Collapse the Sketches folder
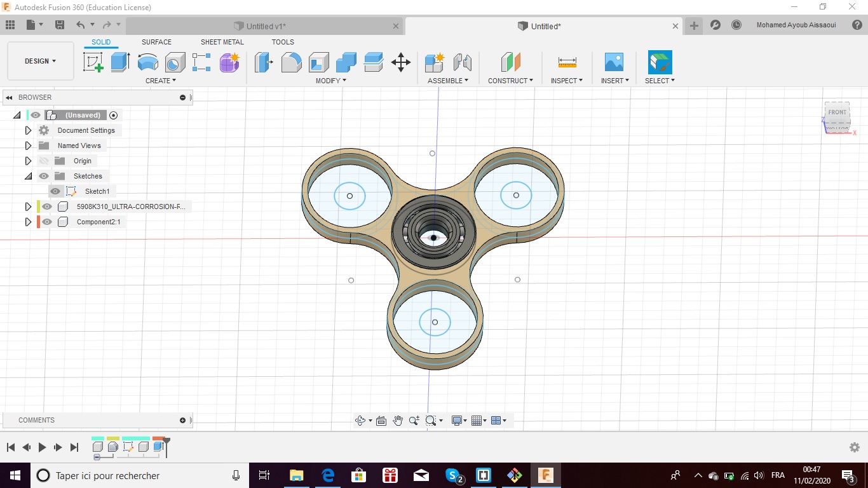 coord(28,176)
